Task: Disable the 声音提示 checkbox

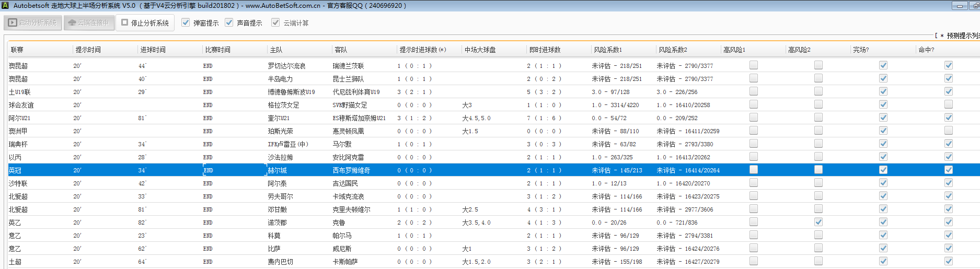Action: point(229,22)
